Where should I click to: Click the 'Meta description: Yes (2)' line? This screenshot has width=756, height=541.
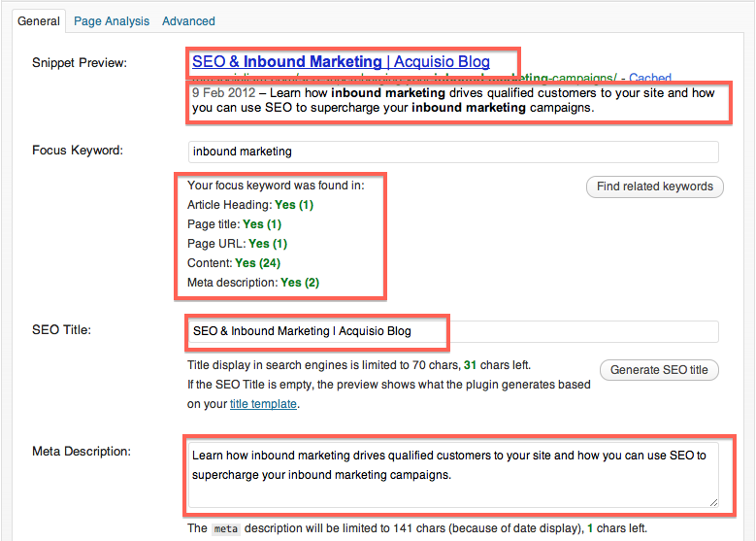(253, 283)
